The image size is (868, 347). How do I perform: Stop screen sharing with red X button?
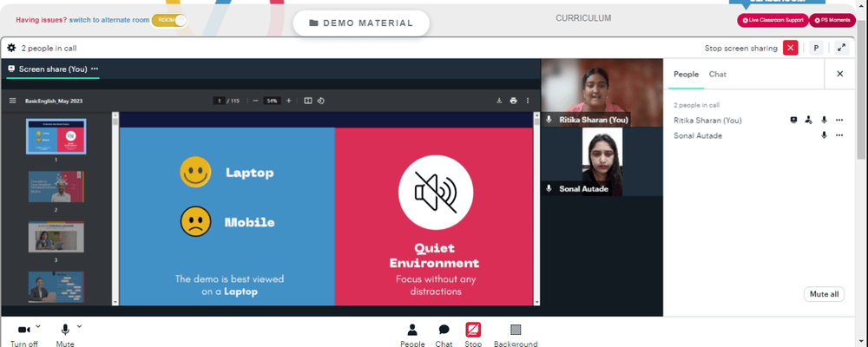[790, 49]
